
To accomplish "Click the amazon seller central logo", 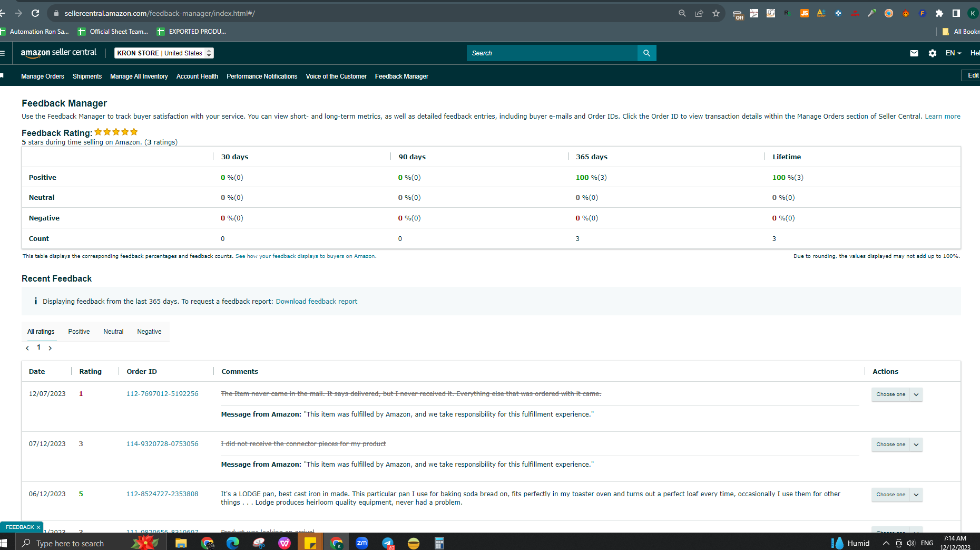I will [x=58, y=53].
